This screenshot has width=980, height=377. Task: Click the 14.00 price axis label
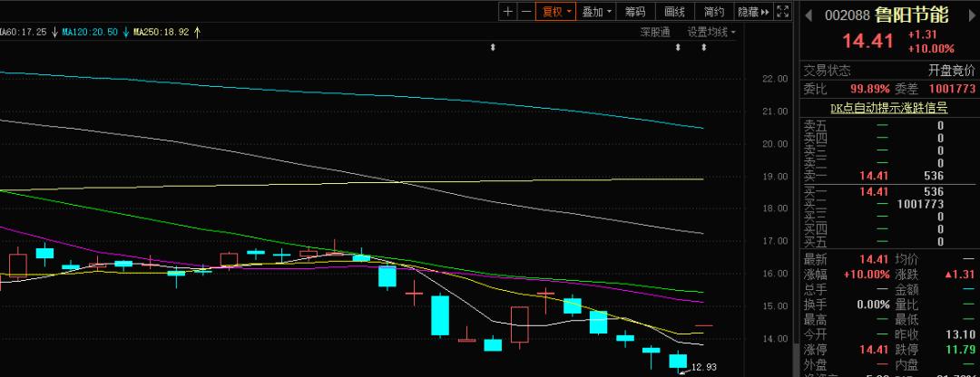tap(775, 339)
